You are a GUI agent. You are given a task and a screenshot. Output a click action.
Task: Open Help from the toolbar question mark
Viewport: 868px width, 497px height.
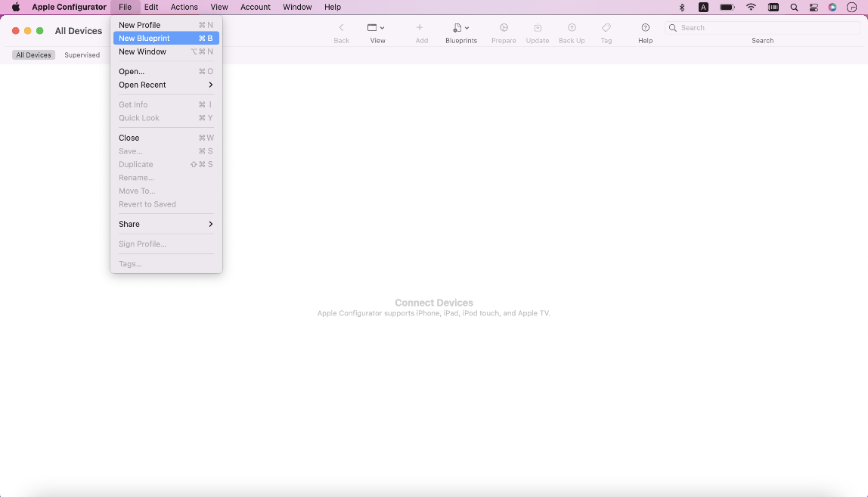coord(645,28)
